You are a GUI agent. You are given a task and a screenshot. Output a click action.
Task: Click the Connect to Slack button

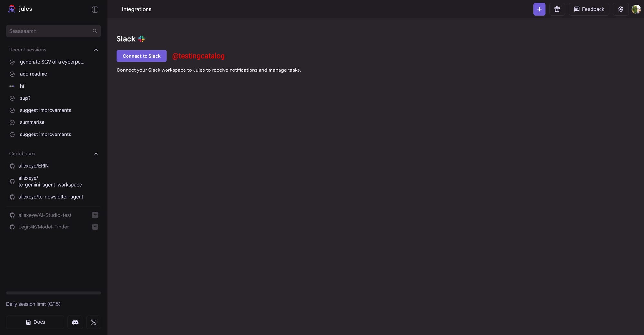[x=141, y=56]
